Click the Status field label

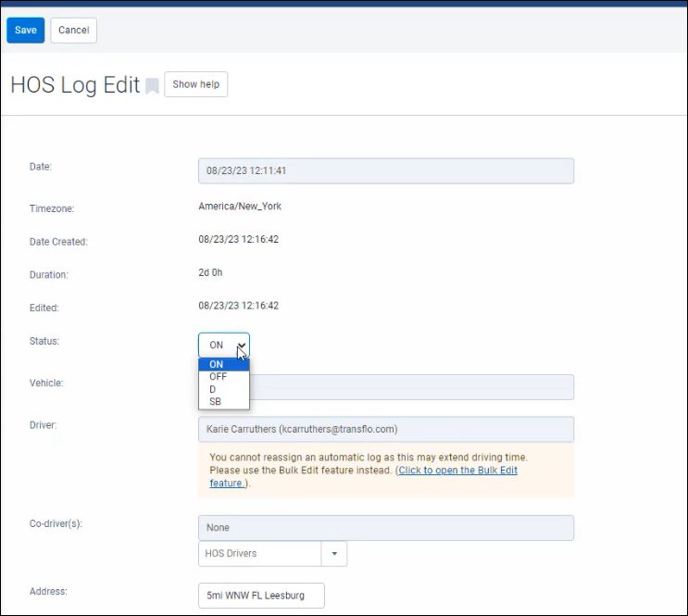[x=44, y=342]
